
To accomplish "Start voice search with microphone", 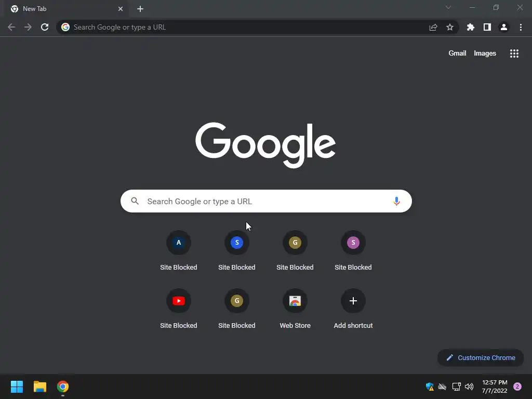I will point(396,201).
